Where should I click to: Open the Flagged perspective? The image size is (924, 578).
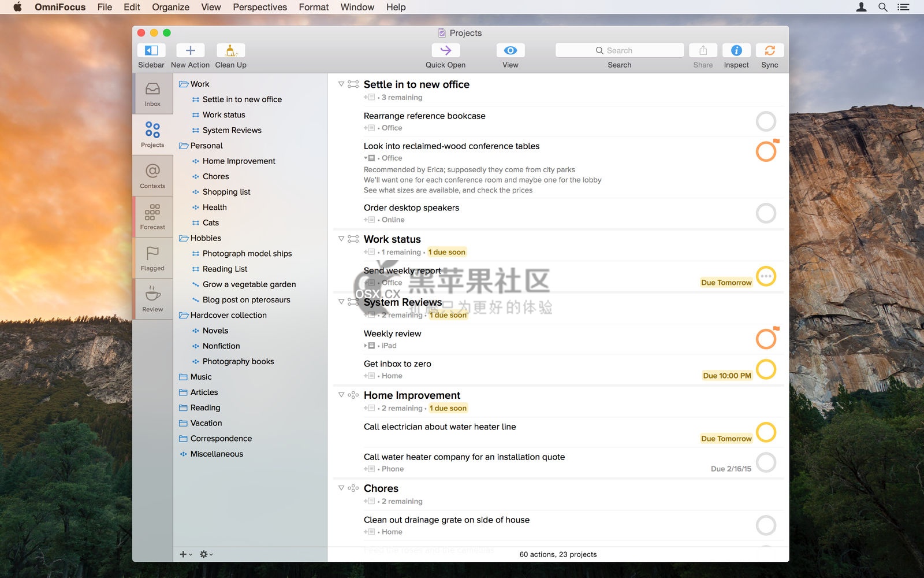pos(152,258)
